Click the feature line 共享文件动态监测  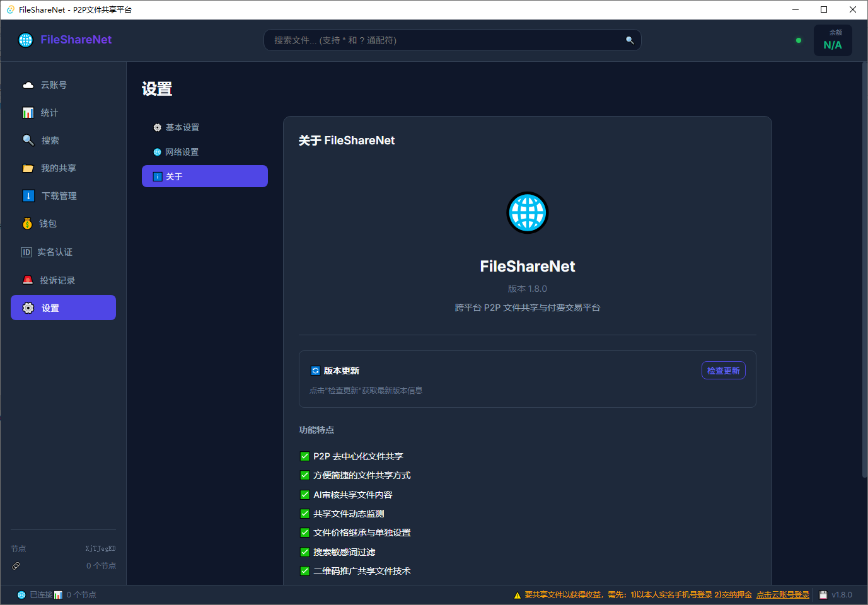tap(349, 514)
